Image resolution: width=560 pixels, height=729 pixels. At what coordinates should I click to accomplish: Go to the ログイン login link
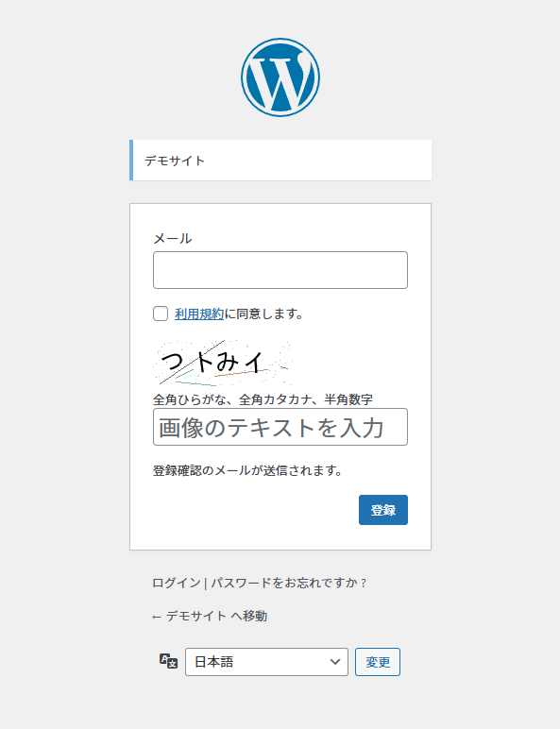coord(177,583)
